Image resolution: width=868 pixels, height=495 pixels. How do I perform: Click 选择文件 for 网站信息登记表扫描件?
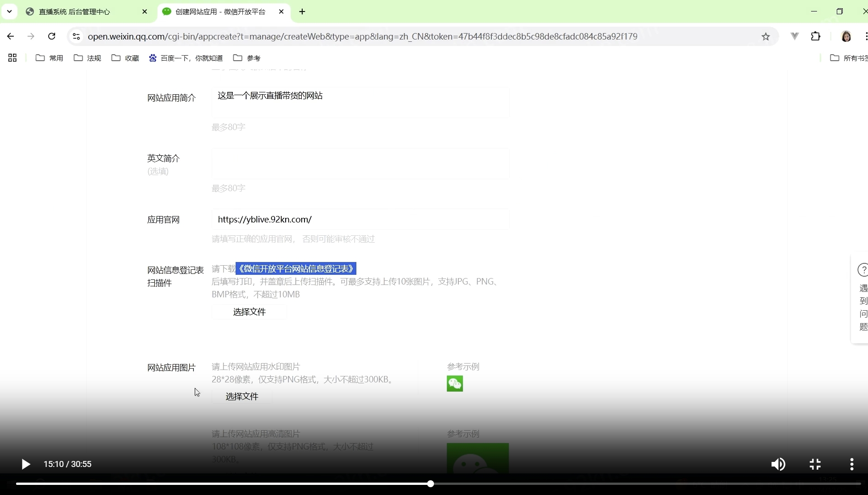249,312
